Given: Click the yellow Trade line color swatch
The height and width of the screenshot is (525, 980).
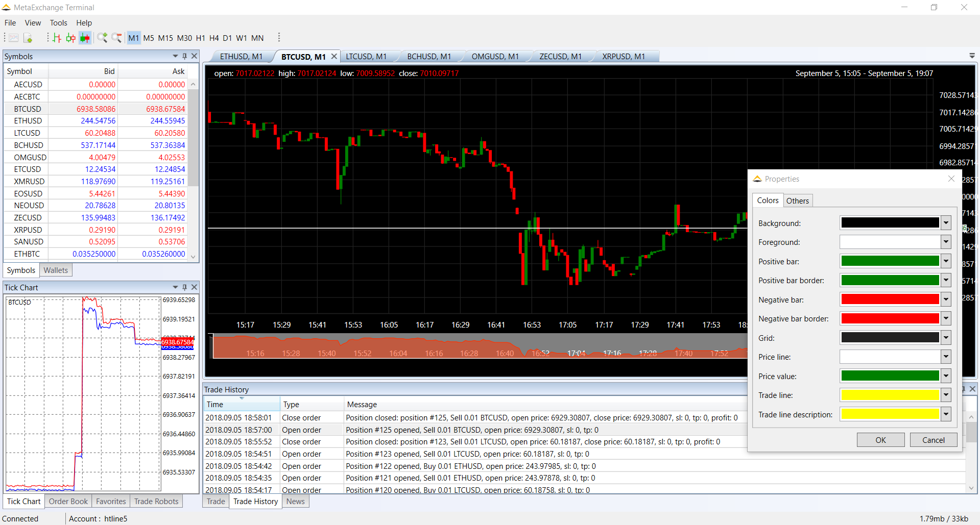Looking at the screenshot, I should (890, 395).
